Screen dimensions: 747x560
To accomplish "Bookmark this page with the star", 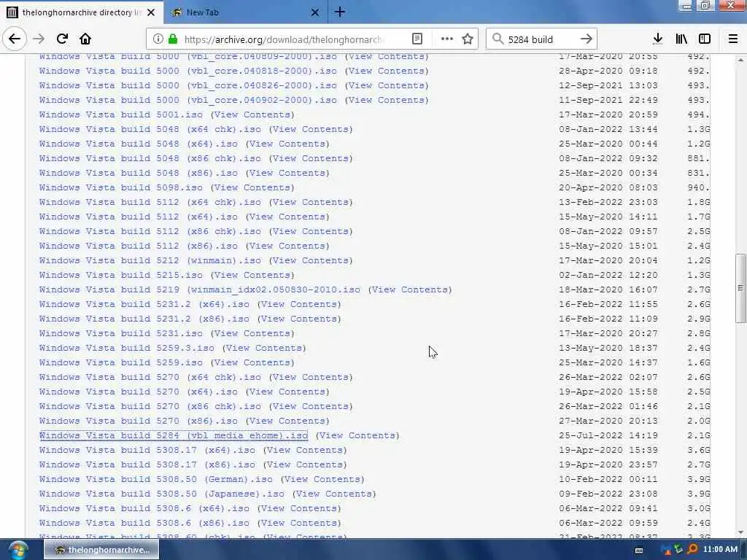I will (x=468, y=39).
